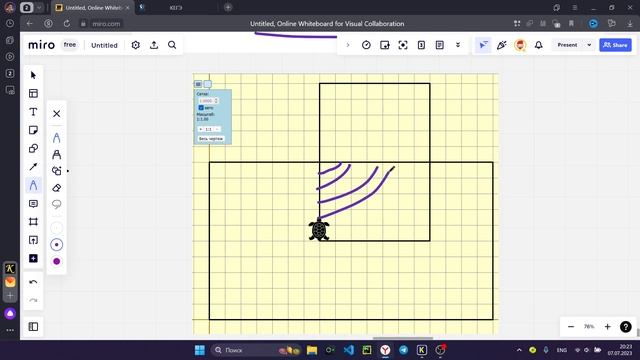Search the board
The image size is (640, 360).
click(172, 45)
